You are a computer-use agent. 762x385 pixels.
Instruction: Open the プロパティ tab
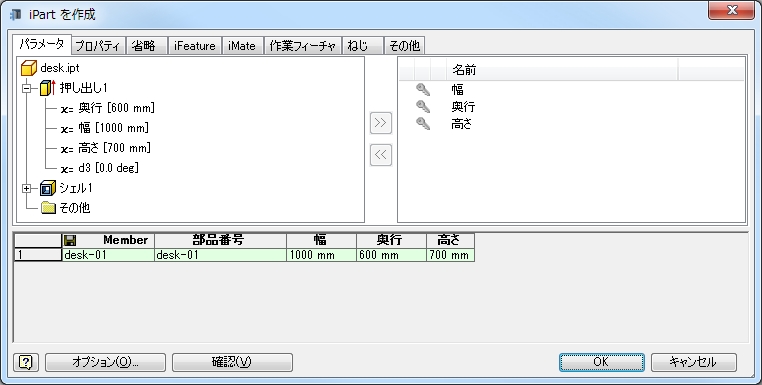tap(99, 46)
